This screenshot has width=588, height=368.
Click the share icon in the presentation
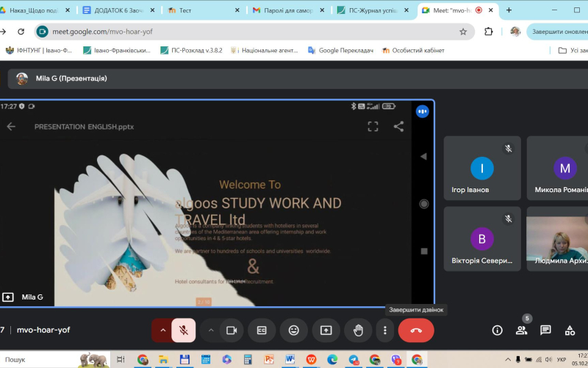click(x=398, y=127)
